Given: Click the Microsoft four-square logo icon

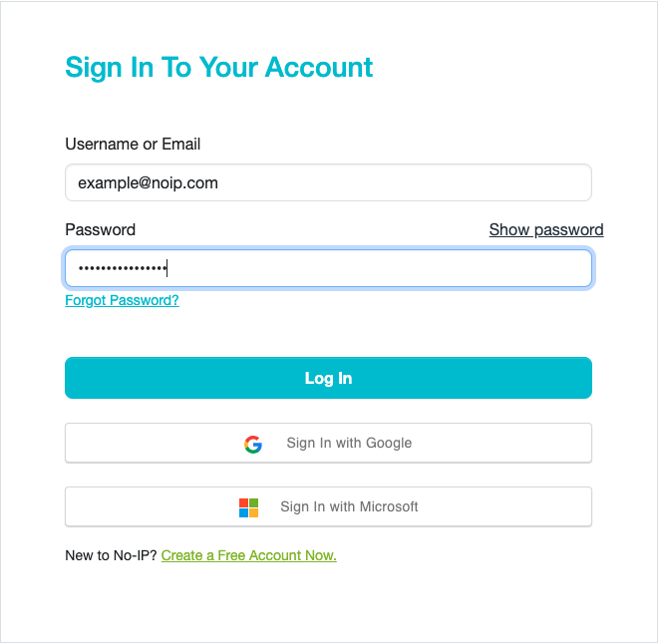Looking at the screenshot, I should tap(249, 507).
